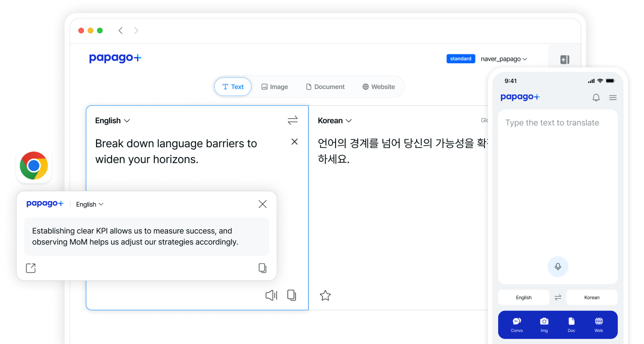Tap the microphone button in mobile app
Image resolution: width=644 pixels, height=344 pixels.
tap(558, 267)
